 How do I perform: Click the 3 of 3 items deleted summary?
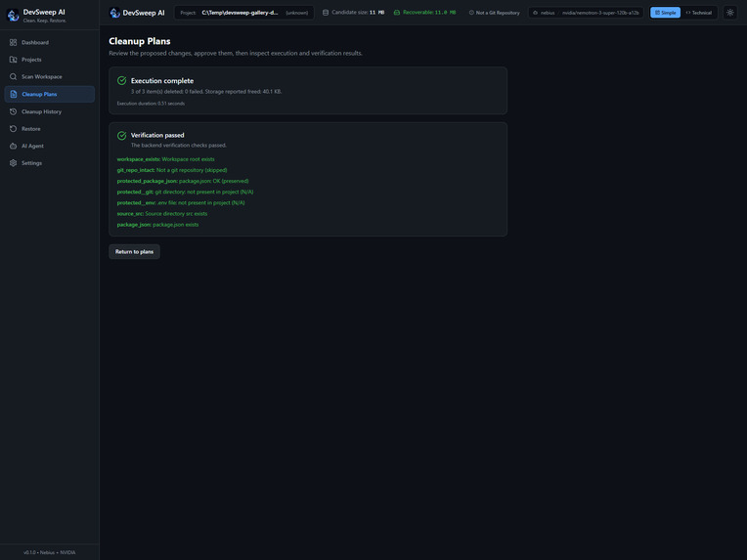click(206, 92)
